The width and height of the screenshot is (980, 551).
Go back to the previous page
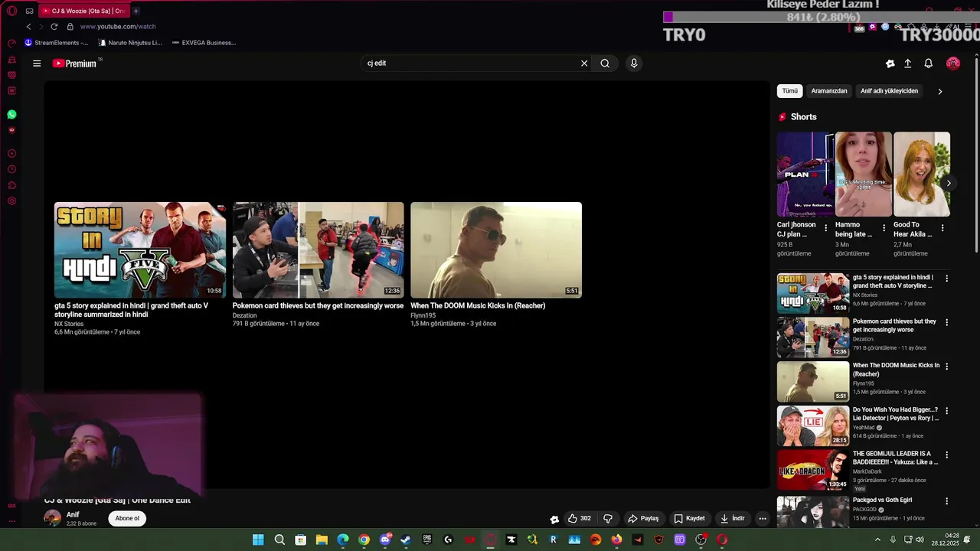click(x=29, y=27)
